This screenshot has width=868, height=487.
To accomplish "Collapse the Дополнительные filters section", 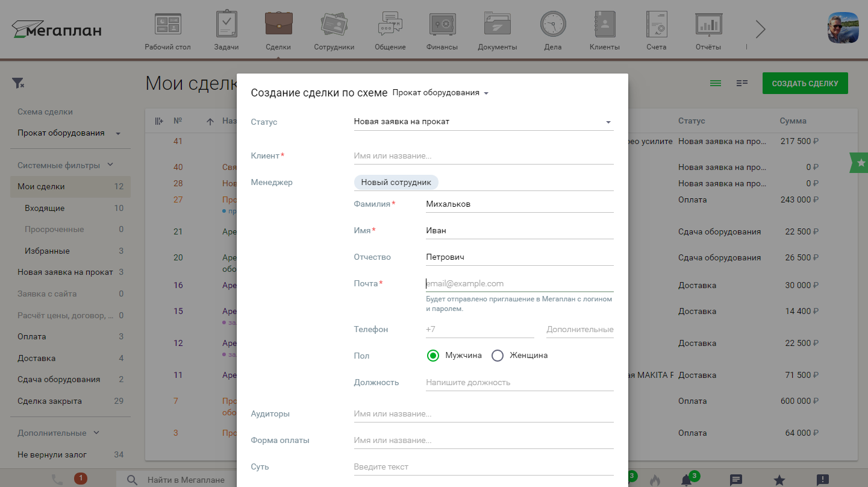I will [x=58, y=433].
